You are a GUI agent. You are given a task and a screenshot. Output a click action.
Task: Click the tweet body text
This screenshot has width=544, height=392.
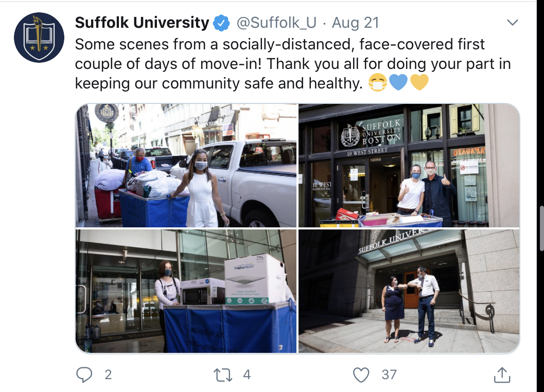(x=293, y=64)
